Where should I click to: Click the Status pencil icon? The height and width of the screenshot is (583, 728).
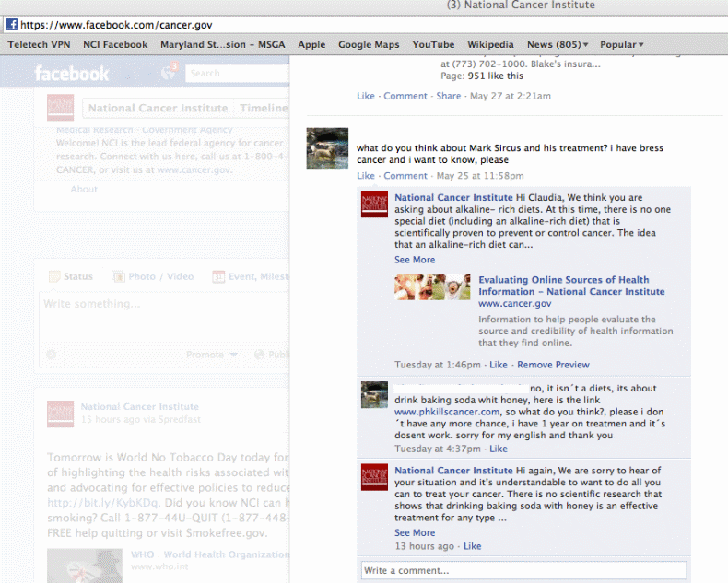click(x=54, y=276)
